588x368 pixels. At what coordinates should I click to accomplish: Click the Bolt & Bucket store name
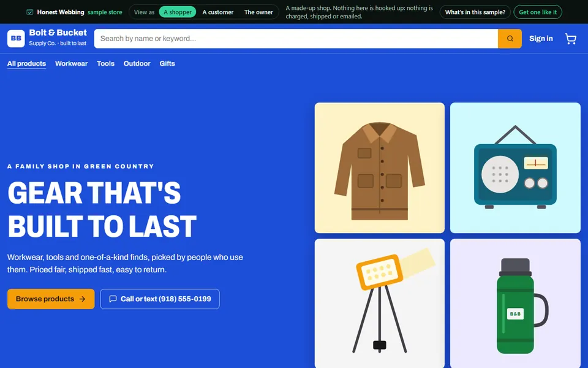pyautogui.click(x=58, y=33)
